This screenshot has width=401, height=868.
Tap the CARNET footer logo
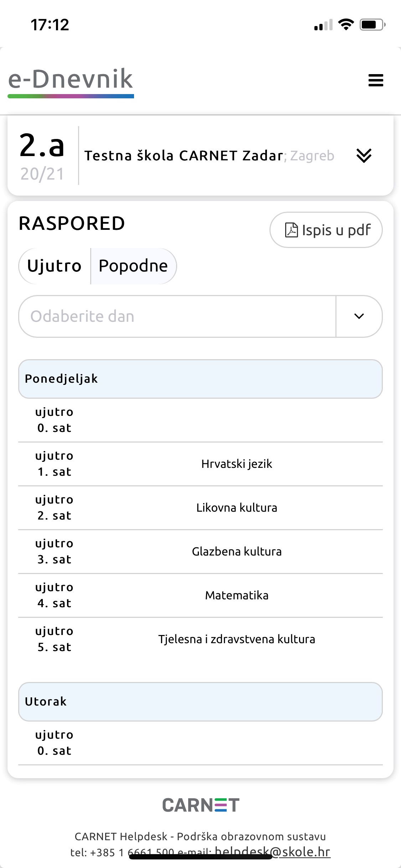(x=201, y=805)
